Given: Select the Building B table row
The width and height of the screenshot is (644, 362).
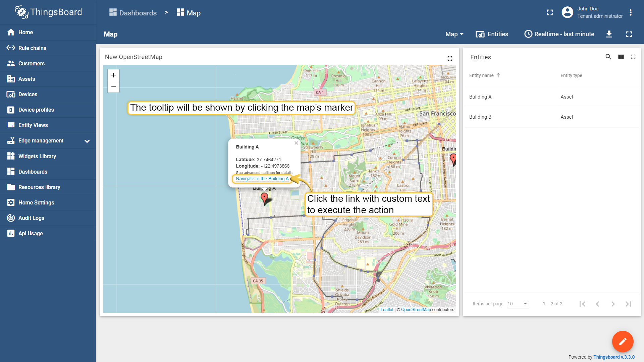Looking at the screenshot, I should point(551,117).
